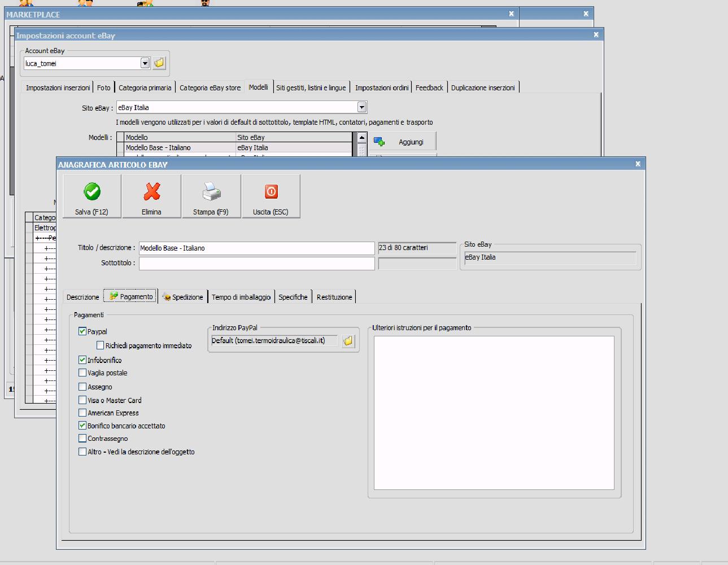Image resolution: width=728 pixels, height=565 pixels.
Task: Open the Sito eBay dropdown list
Action: point(362,107)
